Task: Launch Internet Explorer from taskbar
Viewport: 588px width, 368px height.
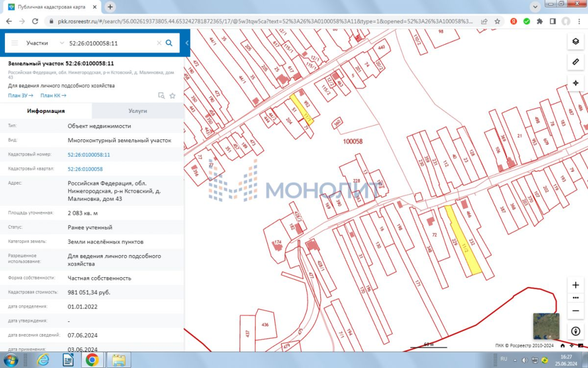Action: click(x=43, y=360)
